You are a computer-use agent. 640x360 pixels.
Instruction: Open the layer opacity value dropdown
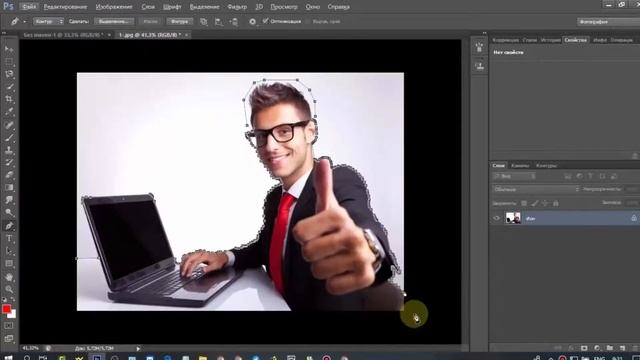pyautogui.click(x=633, y=189)
